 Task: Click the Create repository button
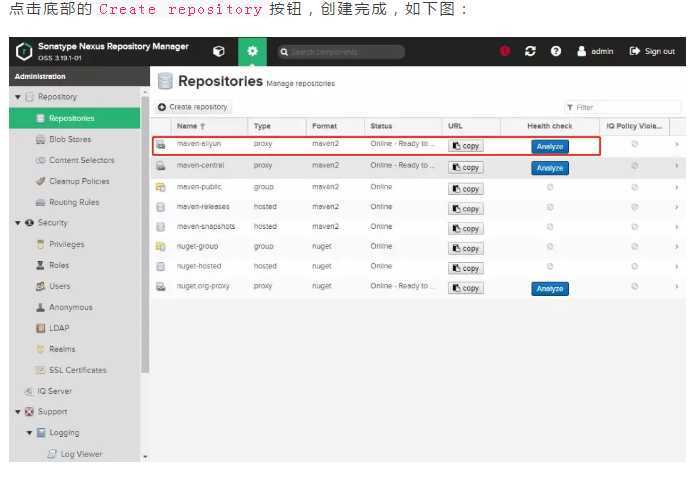[x=193, y=107]
